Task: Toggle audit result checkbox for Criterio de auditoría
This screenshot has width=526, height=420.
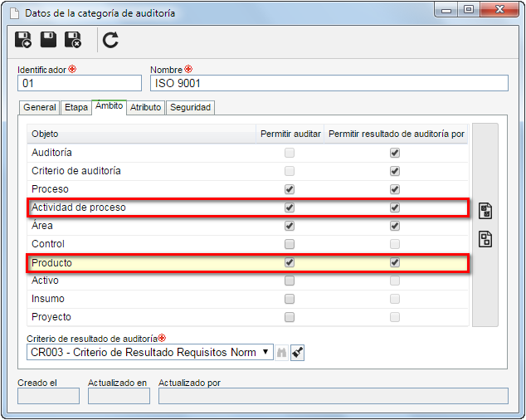Action: click(395, 171)
